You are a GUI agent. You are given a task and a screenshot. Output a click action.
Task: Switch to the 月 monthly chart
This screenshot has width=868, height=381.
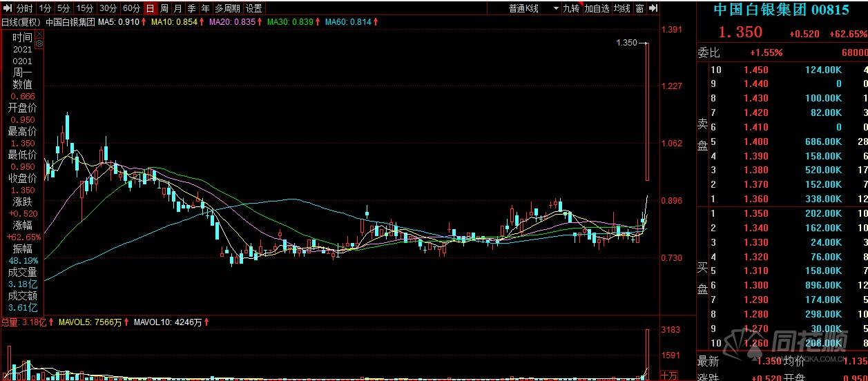177,8
